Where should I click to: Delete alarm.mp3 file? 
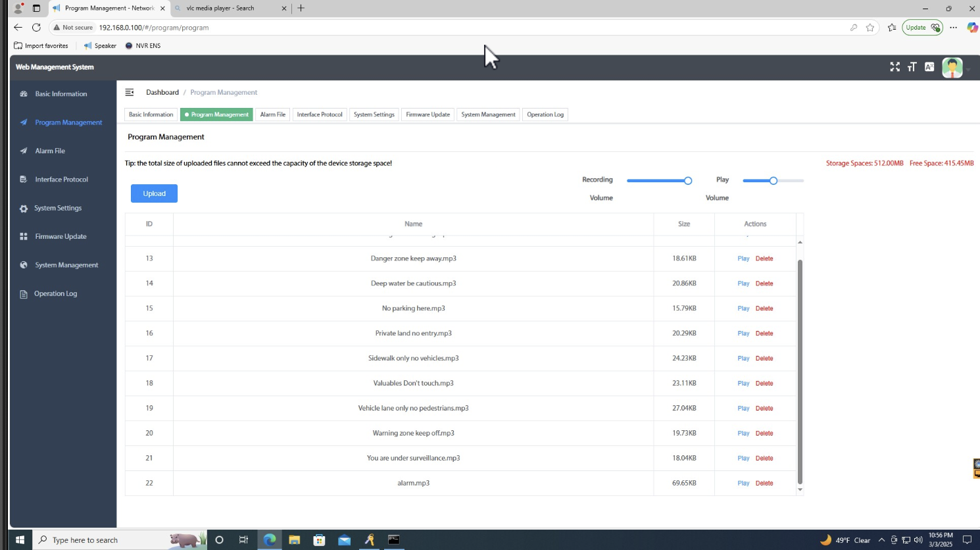point(764,484)
